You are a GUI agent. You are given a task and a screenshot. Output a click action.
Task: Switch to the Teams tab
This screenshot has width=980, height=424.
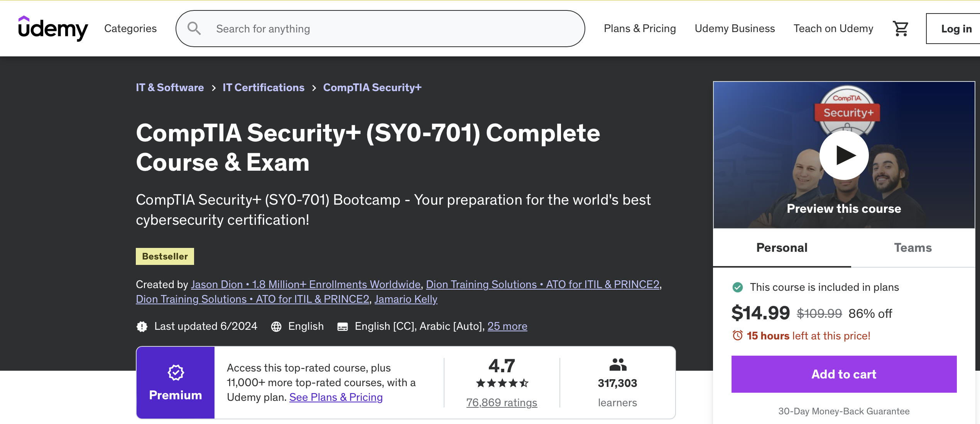coord(913,248)
